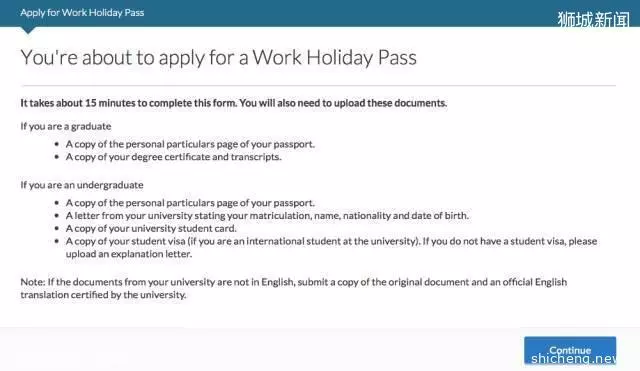This screenshot has height=371, width=640.
Task: Select the Apply for Work Holiday Pass tab
Action: pyautogui.click(x=82, y=13)
